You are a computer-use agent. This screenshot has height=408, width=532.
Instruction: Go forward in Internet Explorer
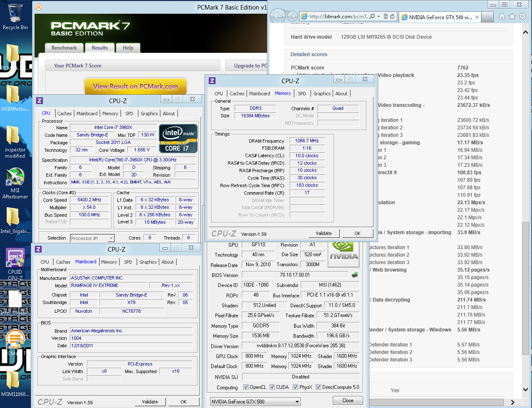click(292, 17)
